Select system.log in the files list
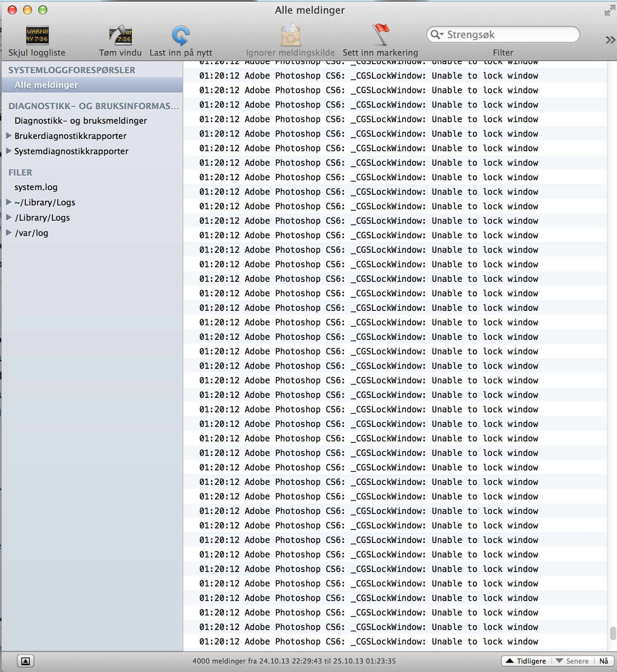 coord(36,187)
